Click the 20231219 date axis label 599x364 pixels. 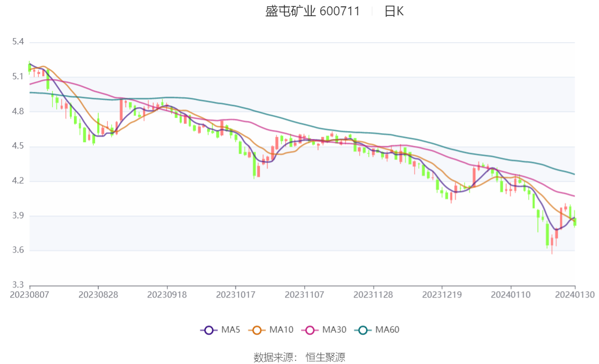click(x=442, y=295)
